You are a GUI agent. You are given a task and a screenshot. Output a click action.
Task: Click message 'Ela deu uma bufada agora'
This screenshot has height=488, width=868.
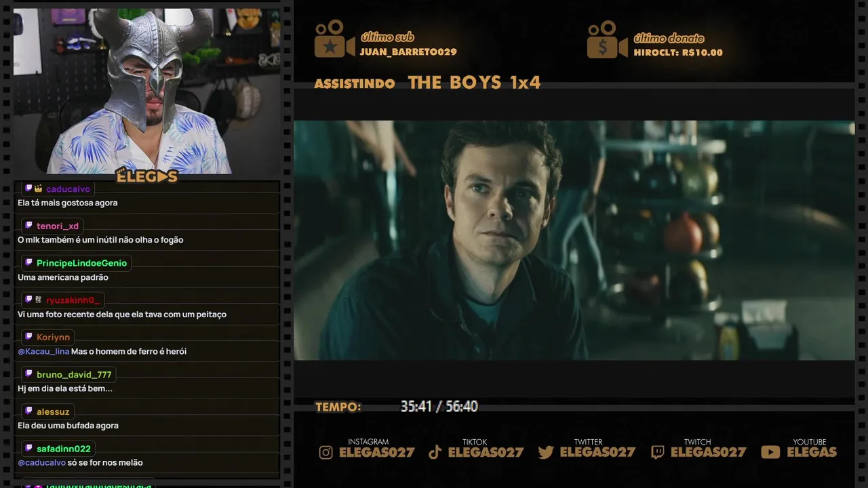point(68,426)
